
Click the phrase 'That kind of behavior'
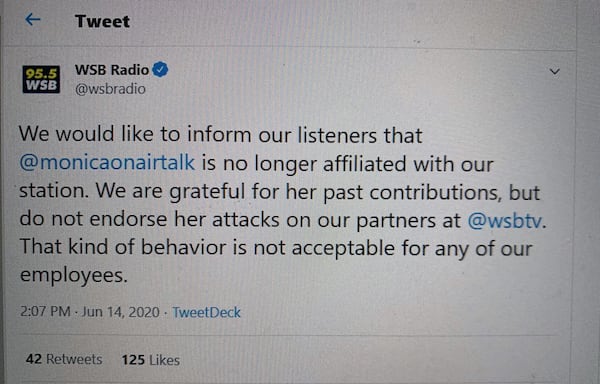tap(123, 247)
